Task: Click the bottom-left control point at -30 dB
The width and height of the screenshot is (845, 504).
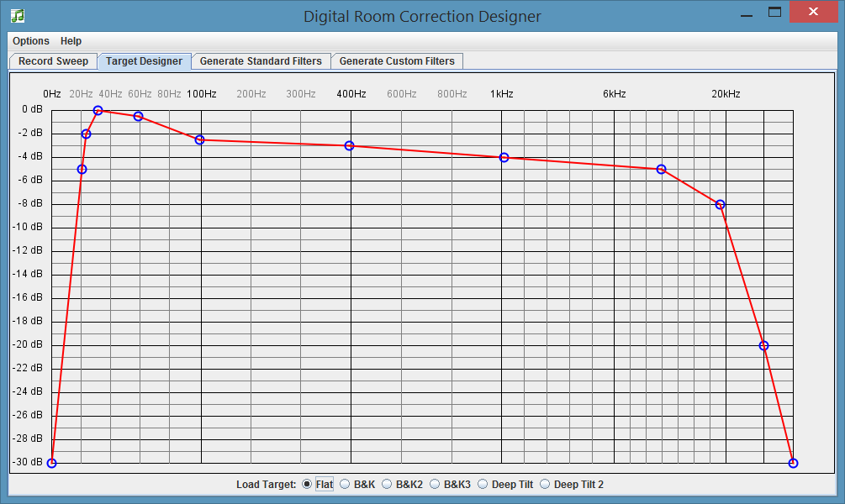Action: click(52, 462)
